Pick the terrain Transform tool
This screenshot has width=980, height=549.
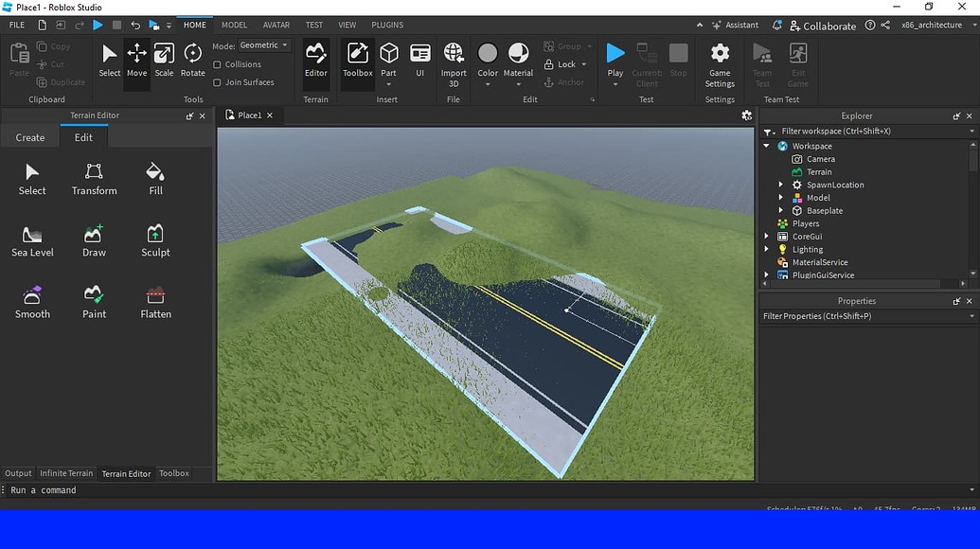pos(94,179)
